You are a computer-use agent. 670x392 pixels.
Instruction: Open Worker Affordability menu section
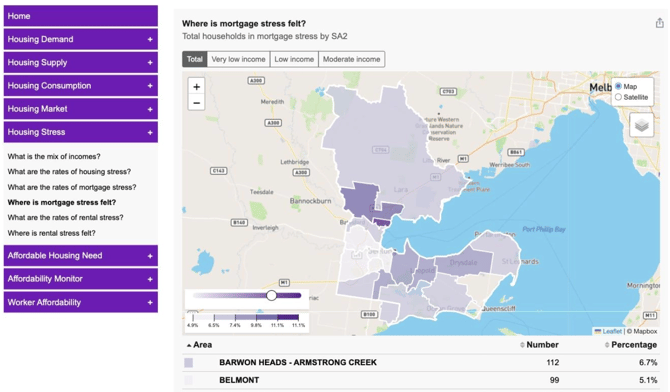pos(81,302)
